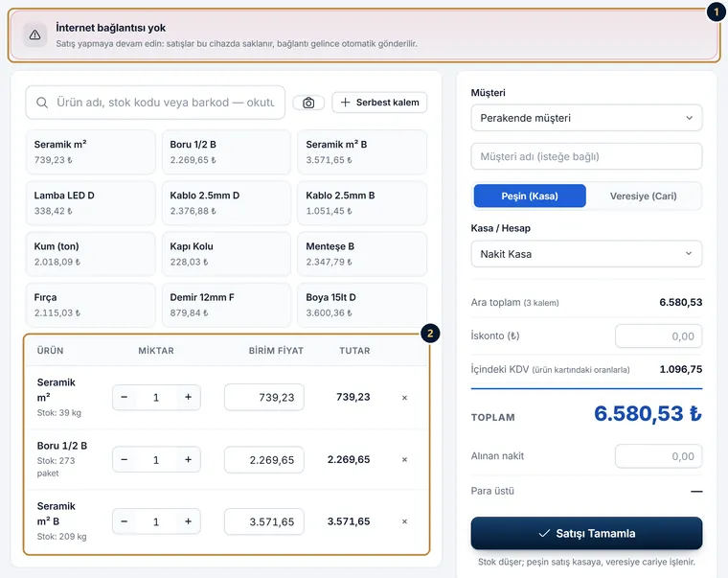Complete sale with Satışı Tamamla
Screen dimensions: 728x578
tap(586, 533)
